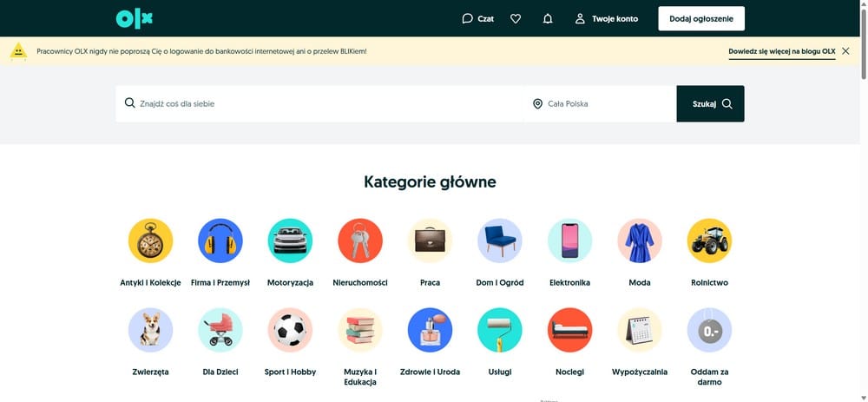Open Motoryzacja car icon
The height and width of the screenshot is (402, 868).
coord(290,241)
